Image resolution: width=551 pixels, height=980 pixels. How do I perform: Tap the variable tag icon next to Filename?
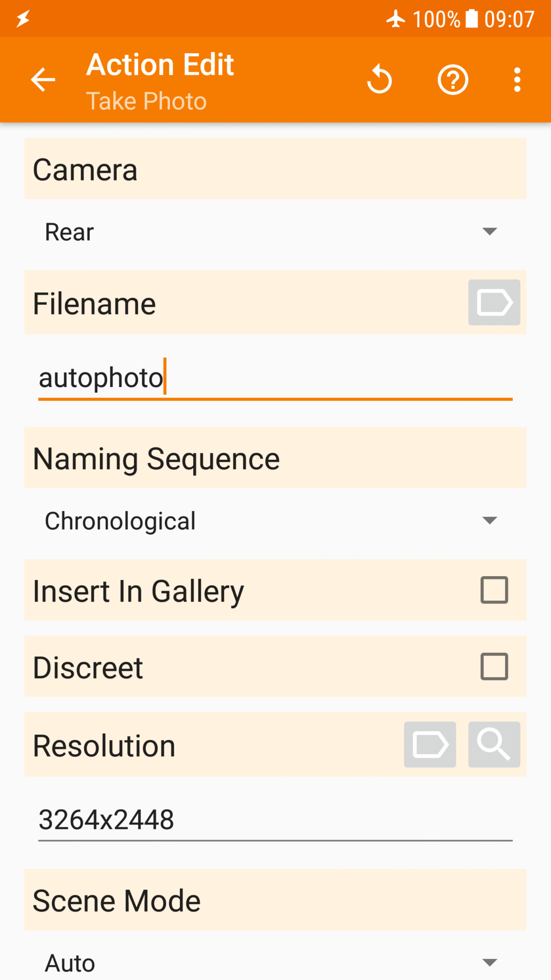pos(494,302)
